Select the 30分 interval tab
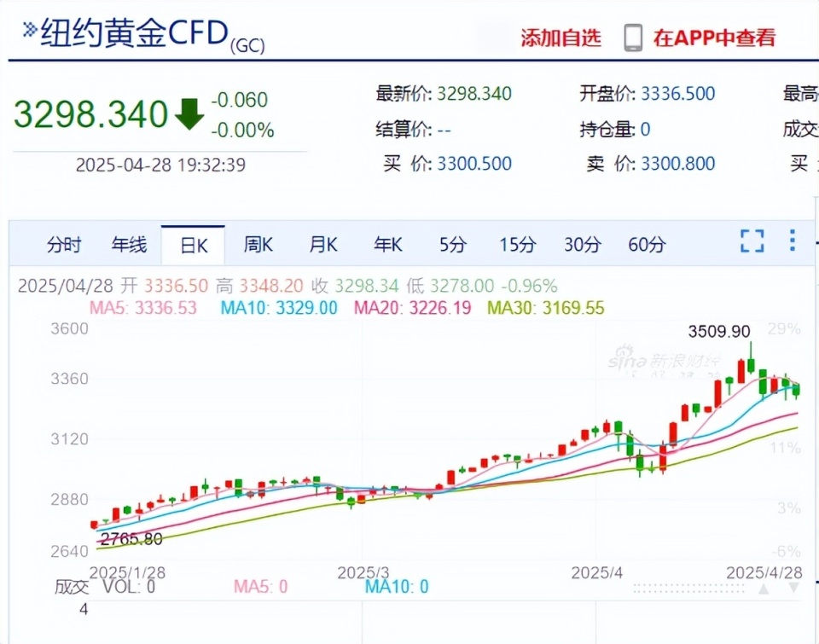 pyautogui.click(x=582, y=245)
